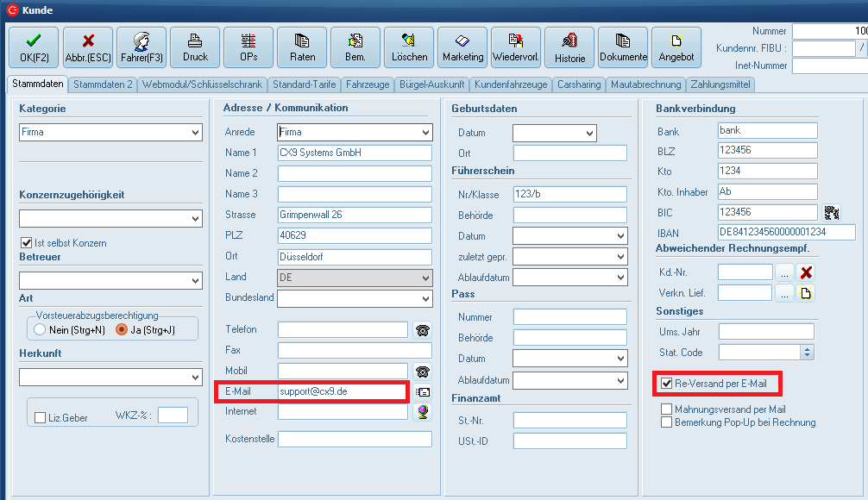Click the Abbr.(ESC) cancel button
Image resolution: width=868 pixels, height=500 pixels.
[87, 47]
